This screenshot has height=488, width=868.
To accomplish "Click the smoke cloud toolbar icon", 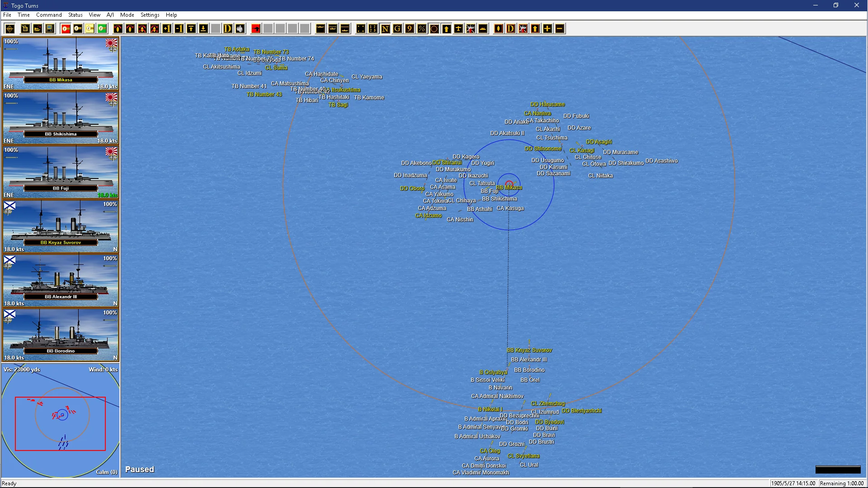I will coord(240,29).
